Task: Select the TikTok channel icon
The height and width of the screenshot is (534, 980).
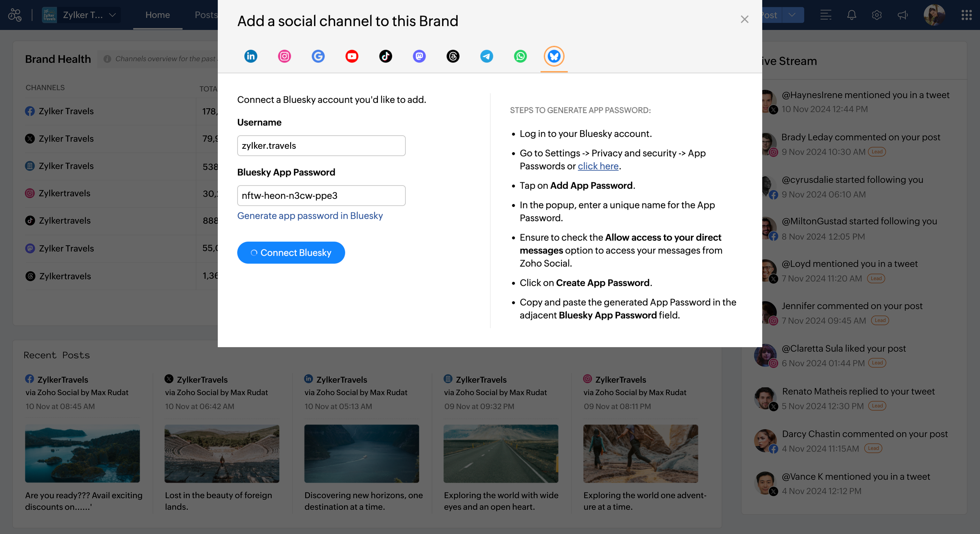Action: (385, 56)
